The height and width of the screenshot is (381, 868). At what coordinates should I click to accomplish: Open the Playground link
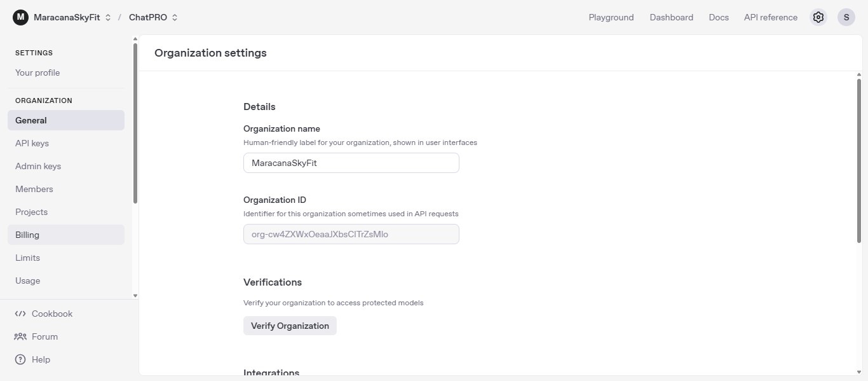(x=611, y=17)
